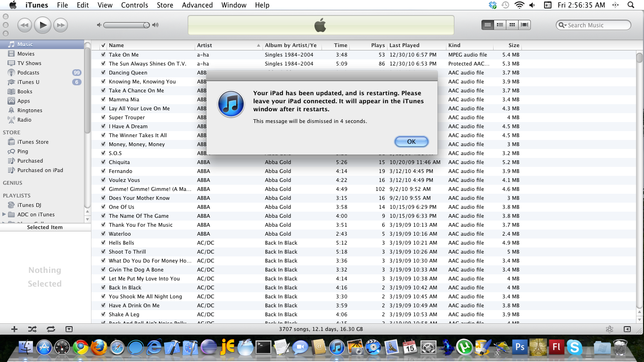
Task: Skip to the next track
Action: click(x=60, y=25)
